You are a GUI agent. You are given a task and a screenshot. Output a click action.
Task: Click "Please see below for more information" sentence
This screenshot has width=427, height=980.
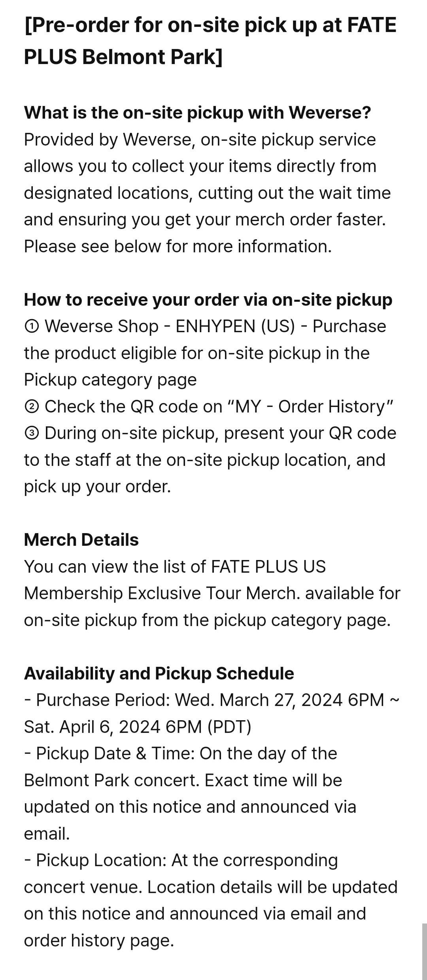coord(178,246)
